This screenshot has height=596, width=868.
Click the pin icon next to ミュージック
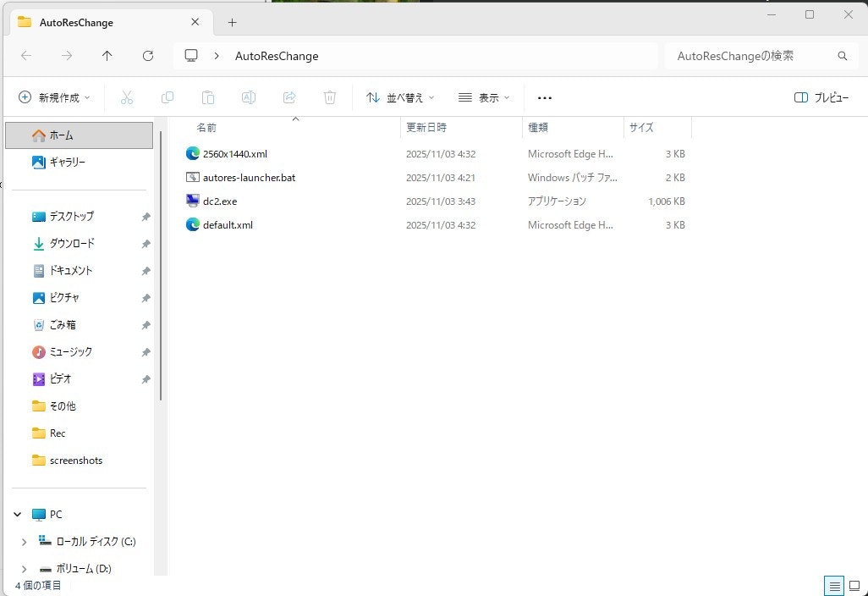[146, 353]
